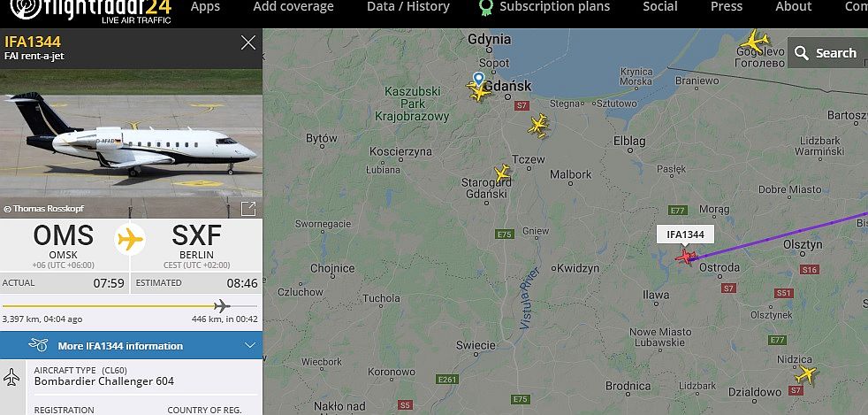Close the IFA1344 flight panel

(248, 42)
